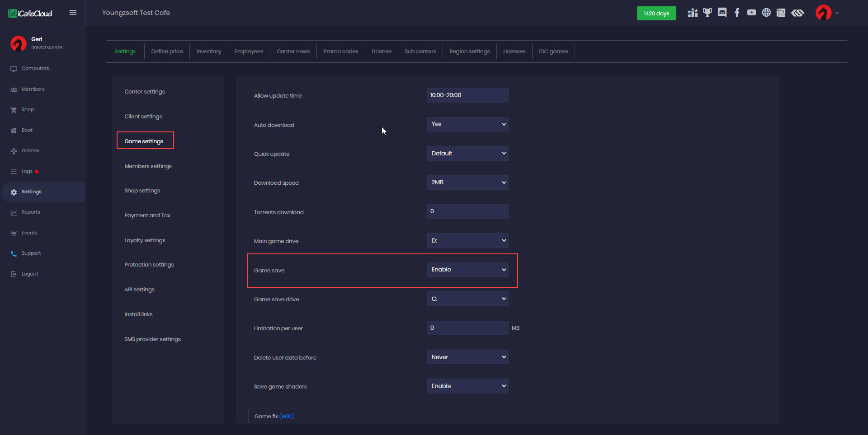Switch to the Define price tab
This screenshot has width=868, height=435.
(x=167, y=51)
